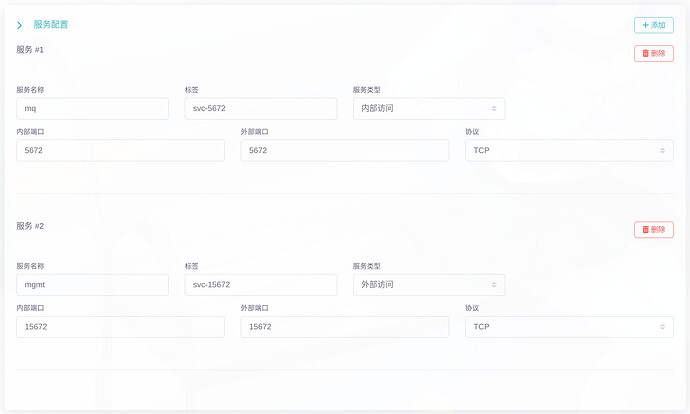Click the 服务配置 section title
Image resolution: width=690 pixels, height=414 pixels.
coord(51,25)
